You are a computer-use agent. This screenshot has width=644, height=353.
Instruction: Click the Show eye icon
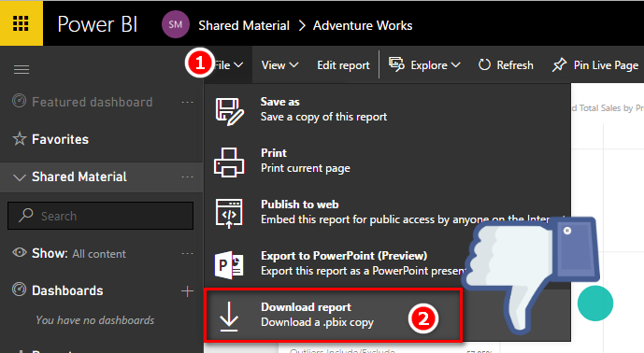(20, 252)
